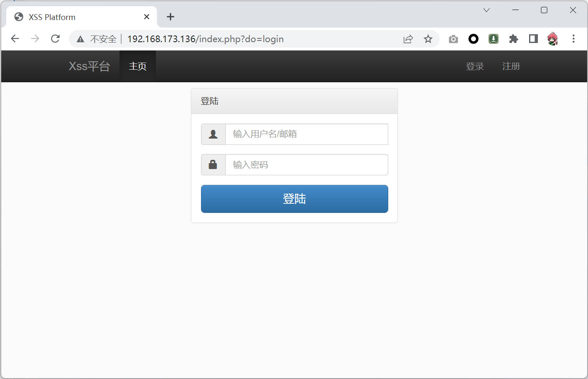Viewport: 588px width, 379px height.
Task: Click the not-secure warning triangle icon
Action: coord(80,39)
